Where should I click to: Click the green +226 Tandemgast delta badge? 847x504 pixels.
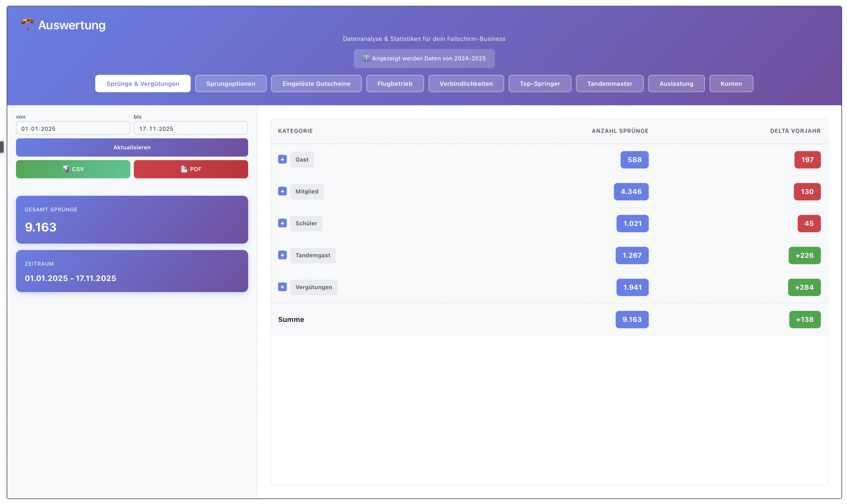[x=804, y=255]
